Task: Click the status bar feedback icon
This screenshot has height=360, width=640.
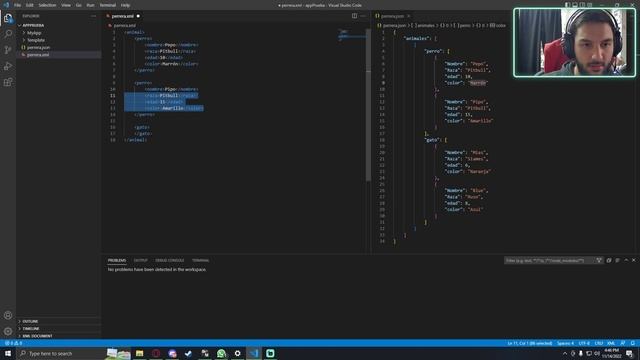Action: pyautogui.click(x=623, y=343)
